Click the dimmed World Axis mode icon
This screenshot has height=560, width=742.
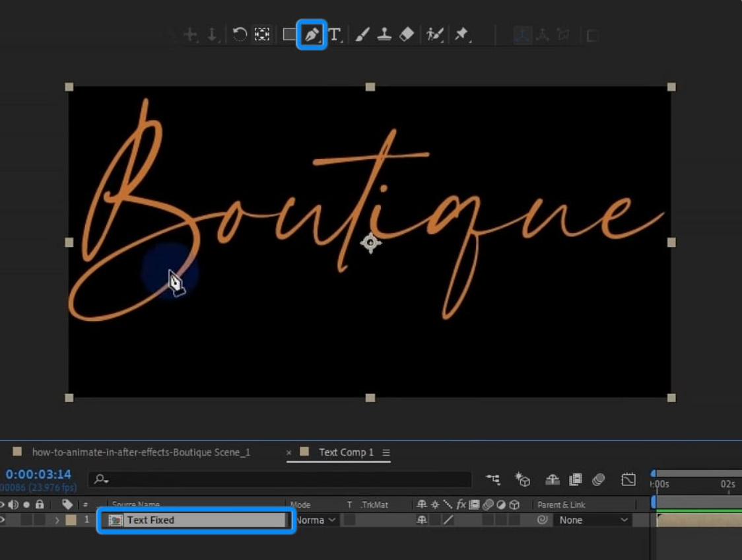pyautogui.click(x=542, y=35)
